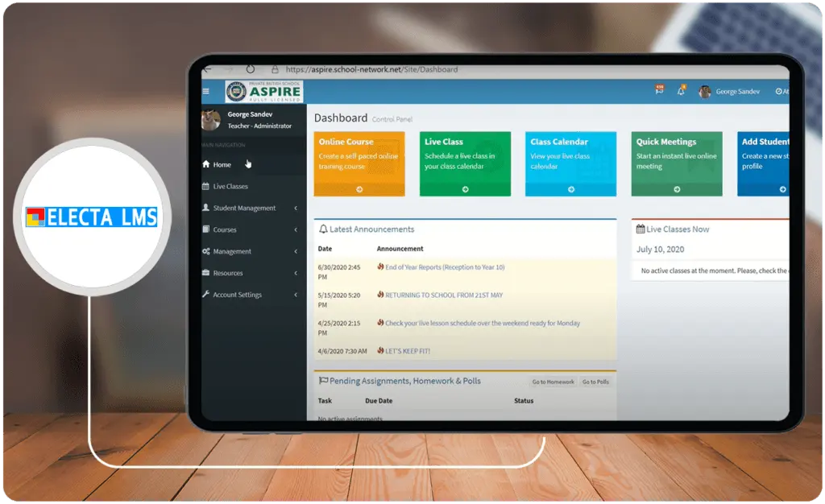Click the Resources briefcase icon
Screen dimensions: 825x504
click(x=205, y=273)
